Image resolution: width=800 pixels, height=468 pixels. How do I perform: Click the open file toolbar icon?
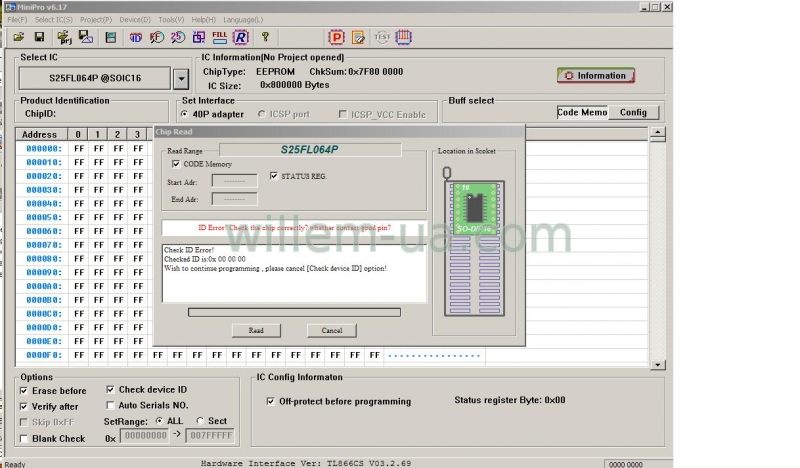[x=18, y=37]
